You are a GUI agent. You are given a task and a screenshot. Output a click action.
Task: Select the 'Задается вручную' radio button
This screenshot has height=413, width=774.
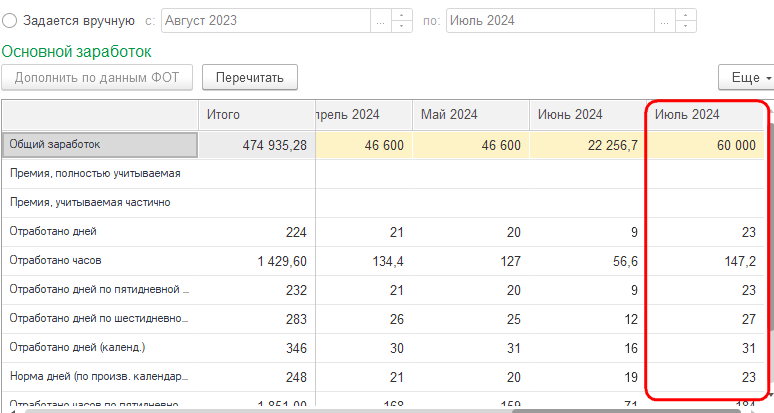[x=9, y=21]
